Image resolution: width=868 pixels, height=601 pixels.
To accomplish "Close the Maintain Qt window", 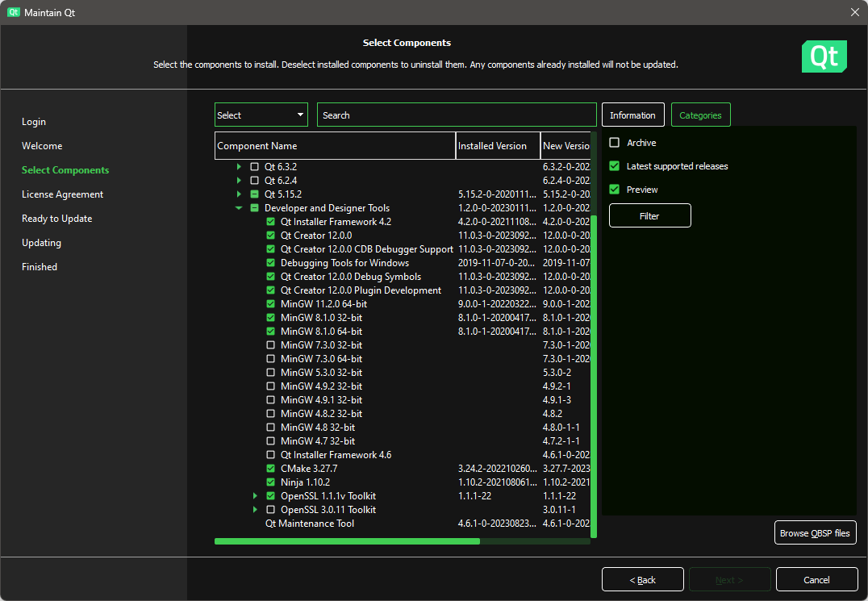I will [x=855, y=12].
